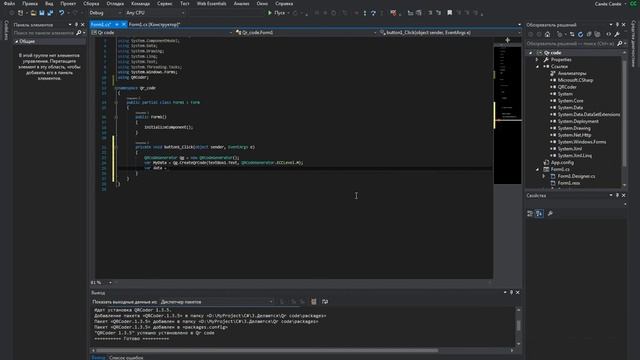Click the Clear All icon in Output panel
The height and width of the screenshot is (360, 640).
pos(313,302)
